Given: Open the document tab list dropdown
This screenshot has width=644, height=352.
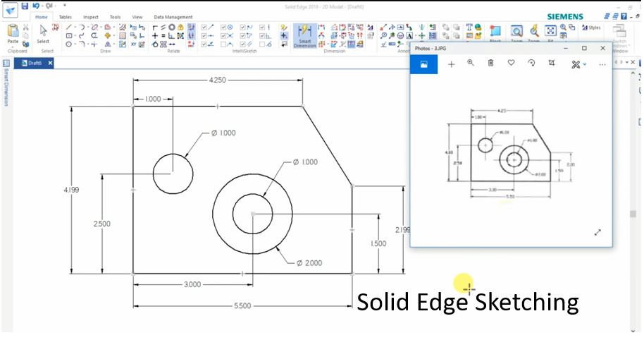Looking at the screenshot, I should 627,62.
